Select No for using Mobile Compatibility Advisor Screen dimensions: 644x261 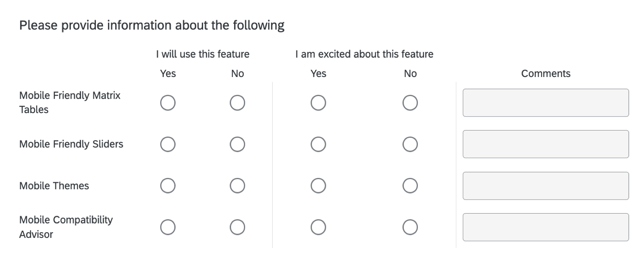click(x=237, y=227)
